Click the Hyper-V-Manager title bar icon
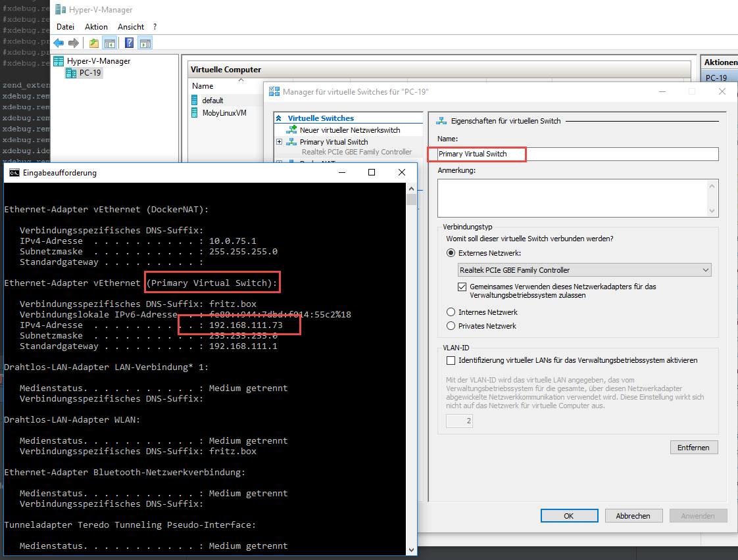This screenshot has height=560, width=738. coord(61,9)
